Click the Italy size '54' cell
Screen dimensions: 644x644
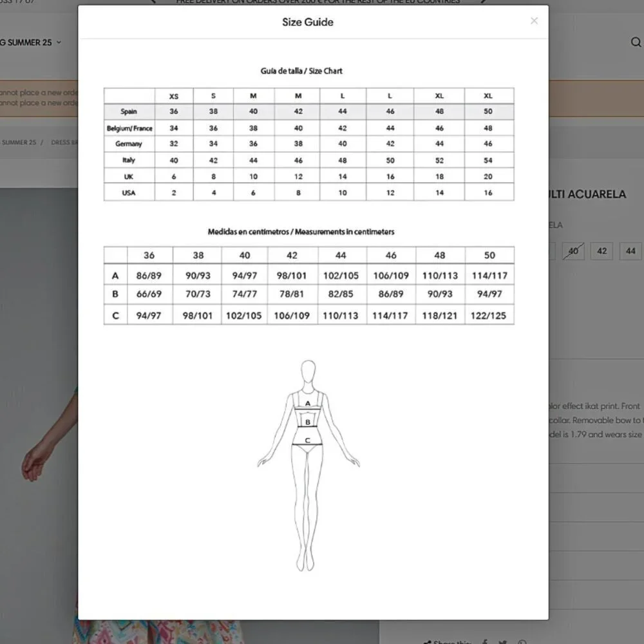point(488,160)
